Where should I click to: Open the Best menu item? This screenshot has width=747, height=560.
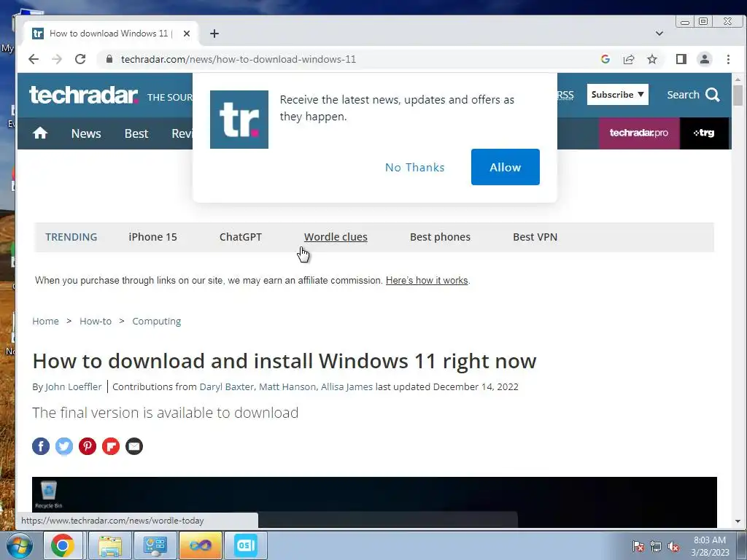pos(136,133)
